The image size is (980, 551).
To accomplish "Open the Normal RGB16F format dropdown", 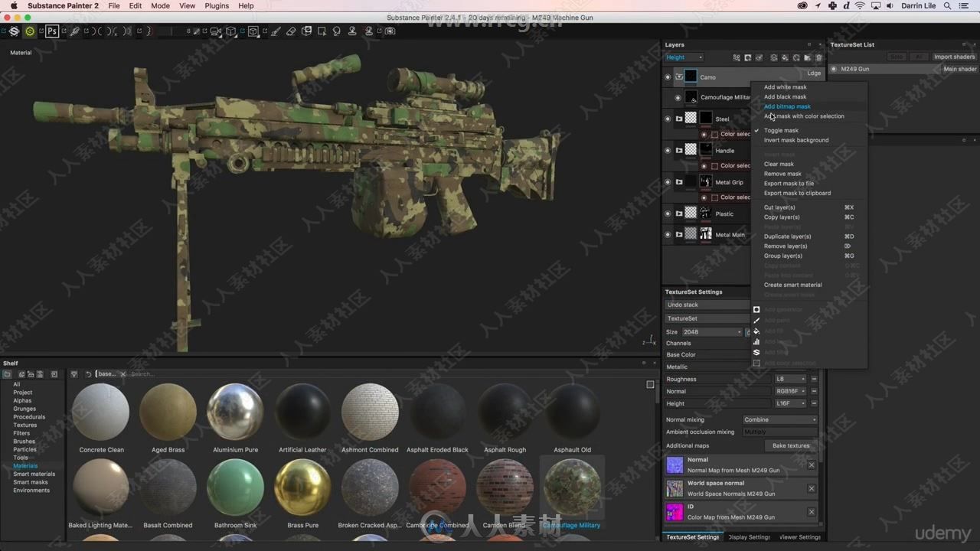I will point(791,391).
